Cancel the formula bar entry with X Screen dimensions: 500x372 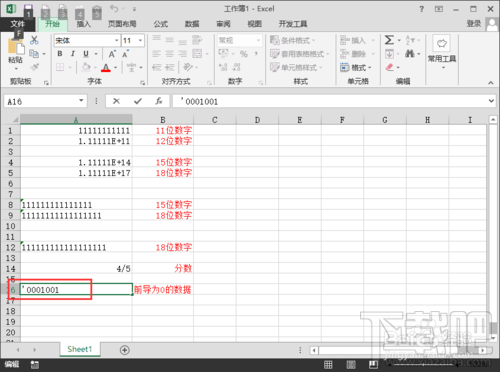(116, 101)
